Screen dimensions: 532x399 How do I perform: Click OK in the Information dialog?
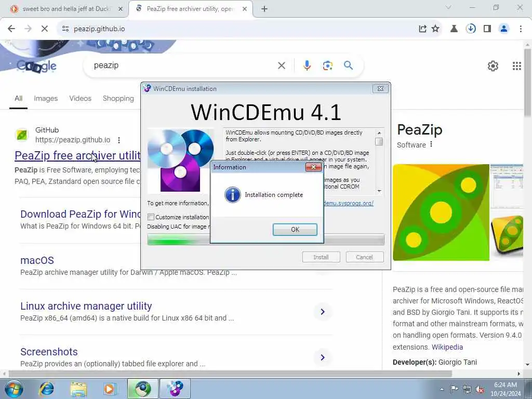pyautogui.click(x=295, y=229)
